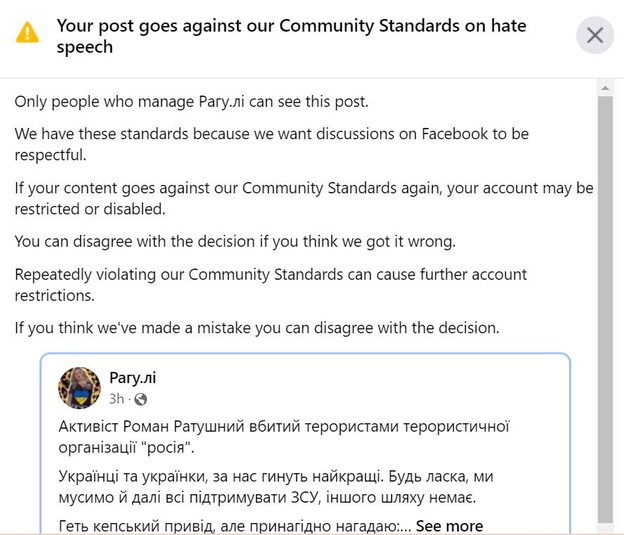Click the hate speech dialog title
Viewport: 624px width, 535px height.
(x=290, y=36)
